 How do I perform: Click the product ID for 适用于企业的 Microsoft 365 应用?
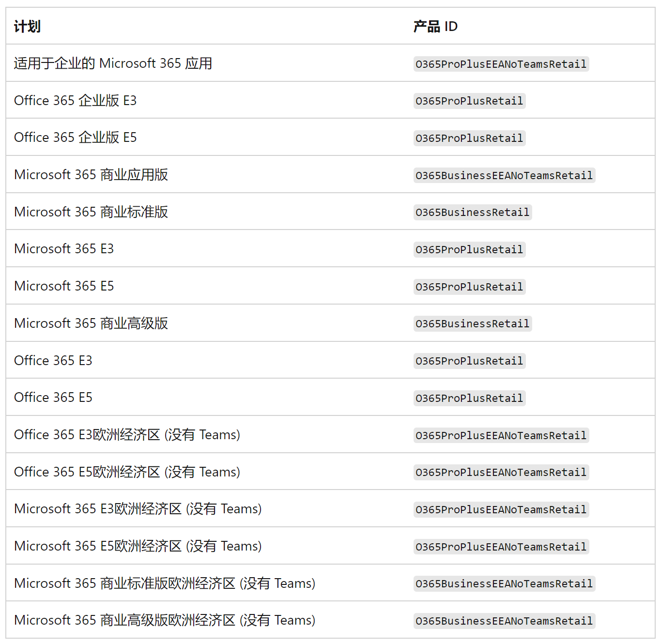click(501, 64)
